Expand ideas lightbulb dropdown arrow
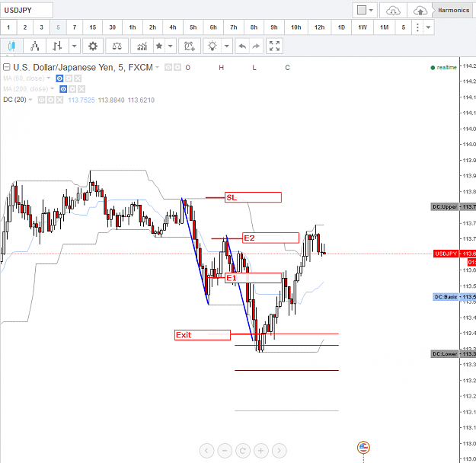Viewport: 476px width, 463px height. click(227, 46)
